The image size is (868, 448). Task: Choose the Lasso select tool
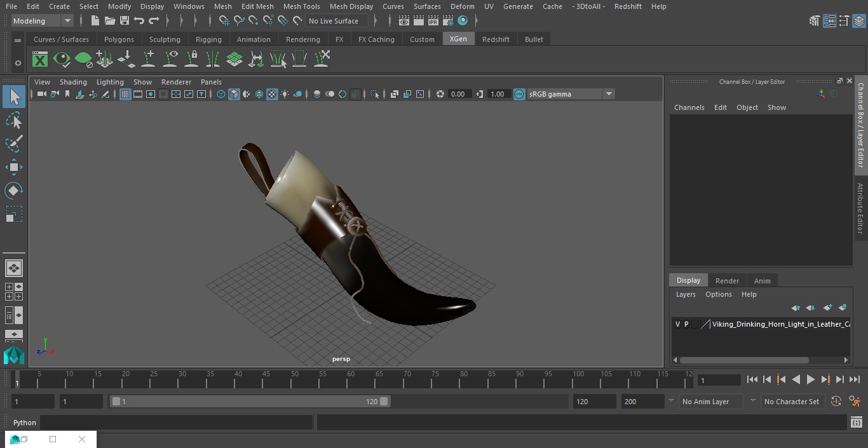click(14, 121)
